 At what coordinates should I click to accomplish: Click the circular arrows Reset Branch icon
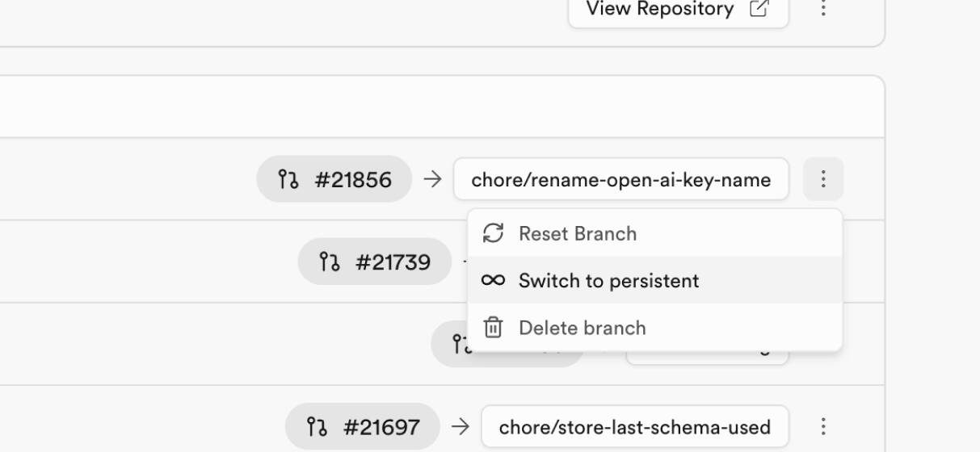pos(493,233)
